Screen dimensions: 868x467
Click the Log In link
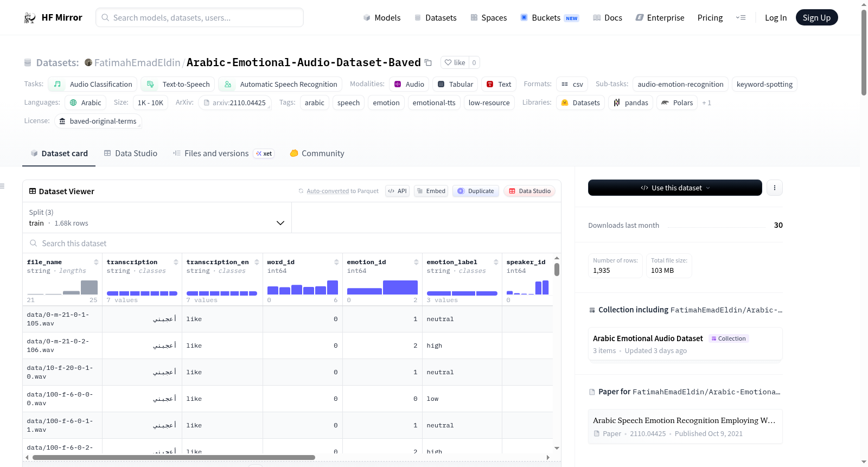click(776, 18)
